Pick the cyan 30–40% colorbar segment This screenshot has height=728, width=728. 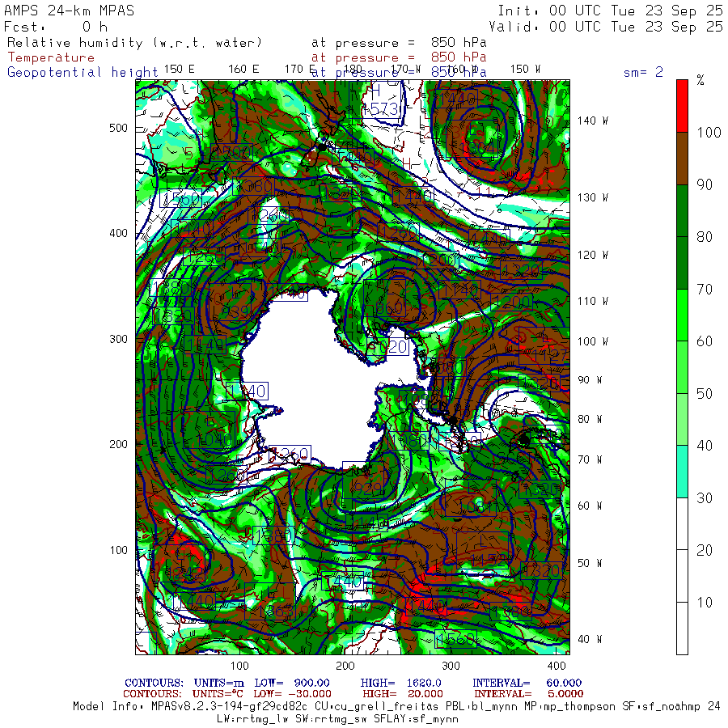[682, 472]
